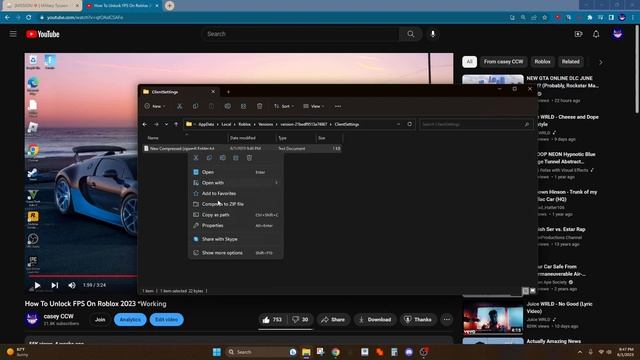Screen dimensions: 640x360
Task: Click the Search ClientSettings field
Action: tap(476, 124)
